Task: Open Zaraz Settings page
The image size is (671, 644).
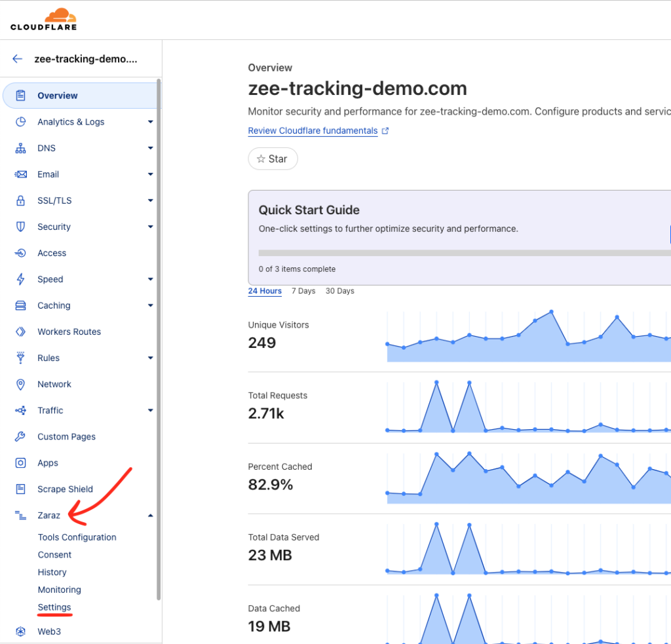Action: click(54, 607)
